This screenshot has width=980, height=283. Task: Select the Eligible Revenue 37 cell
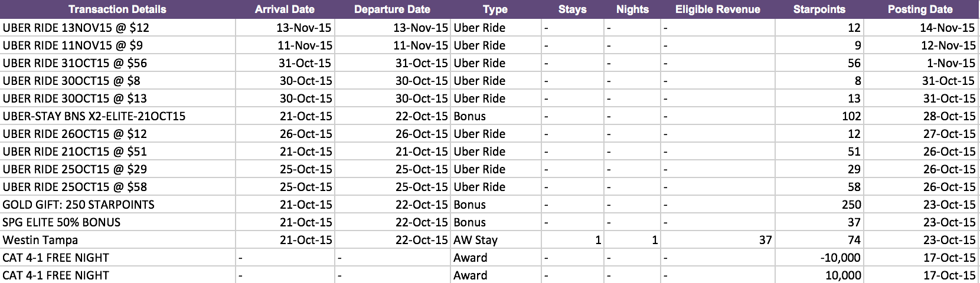(718, 240)
